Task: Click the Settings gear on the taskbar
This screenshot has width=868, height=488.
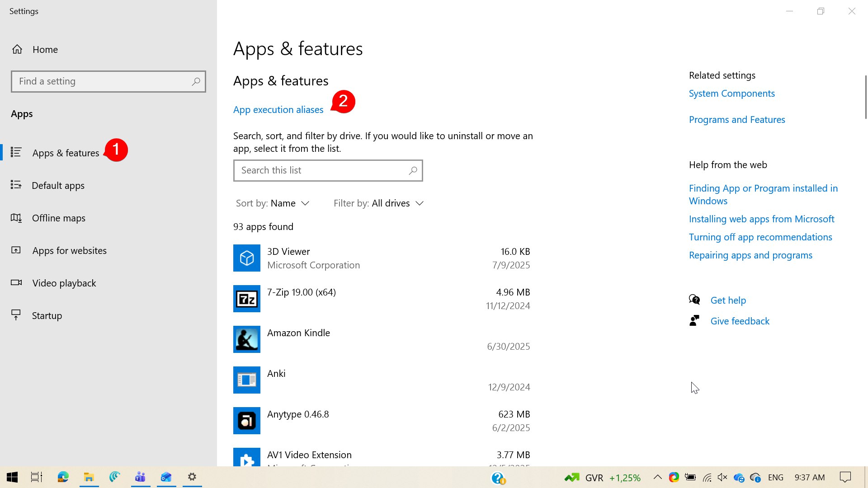Action: pos(192,477)
